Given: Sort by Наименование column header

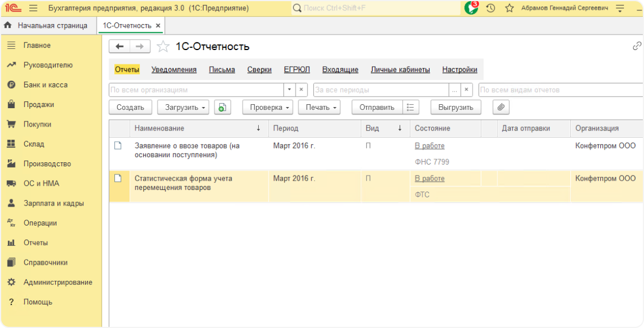Looking at the screenshot, I should click(x=199, y=128).
